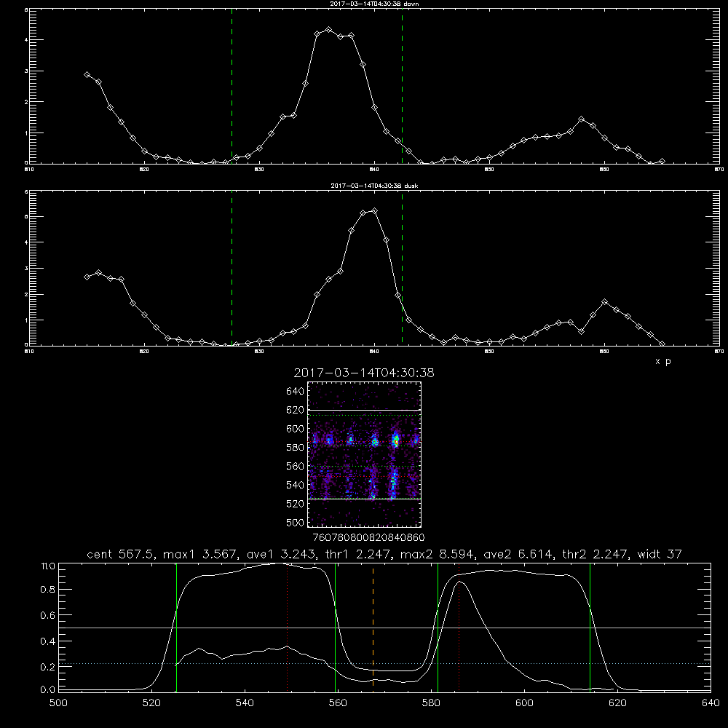Screen dimensions: 728x728
Task: Select the large timestamp above the spectral image
Action: click(364, 373)
